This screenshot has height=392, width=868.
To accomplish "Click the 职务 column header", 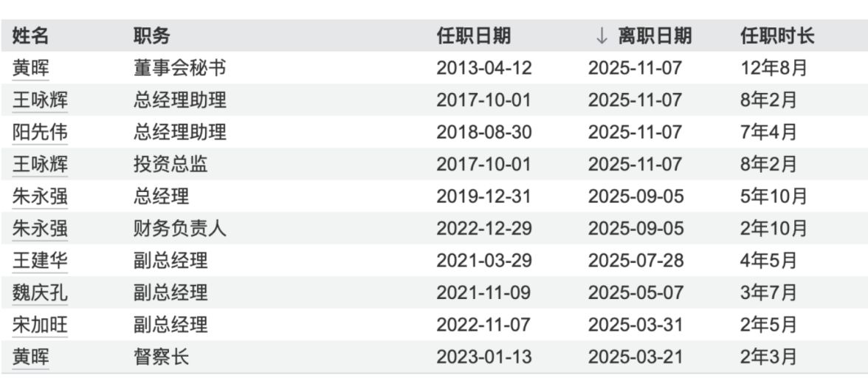I will pyautogui.click(x=151, y=35).
